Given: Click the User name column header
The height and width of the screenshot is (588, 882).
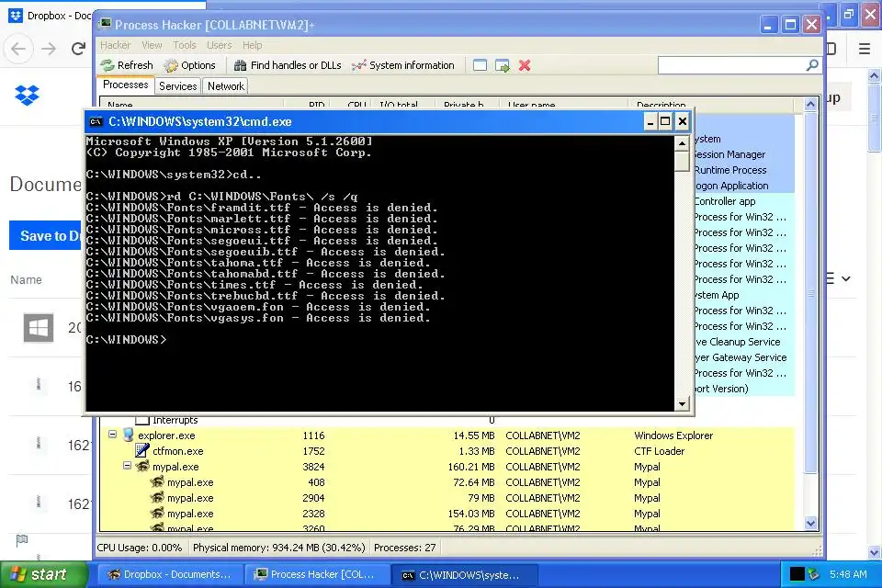Looking at the screenshot, I should (565, 104).
